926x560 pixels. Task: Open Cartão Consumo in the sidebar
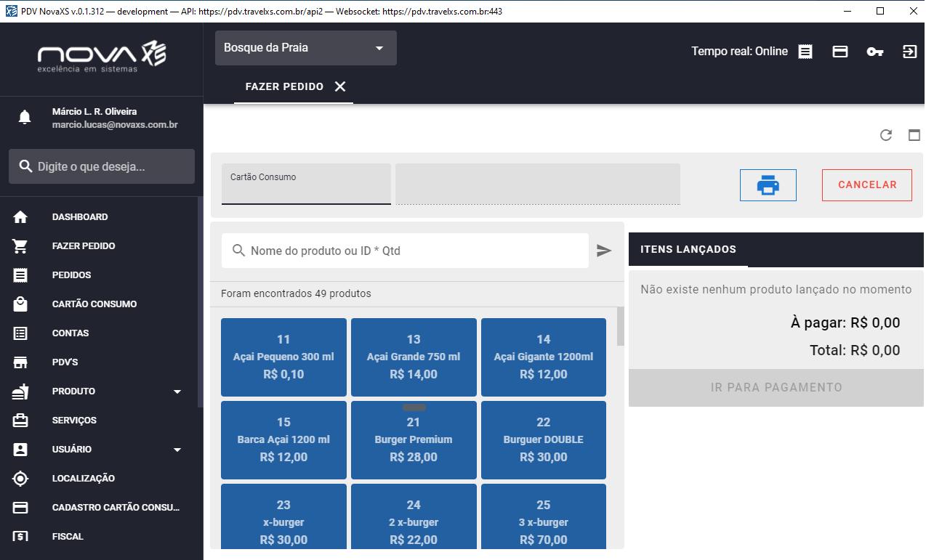(x=94, y=304)
